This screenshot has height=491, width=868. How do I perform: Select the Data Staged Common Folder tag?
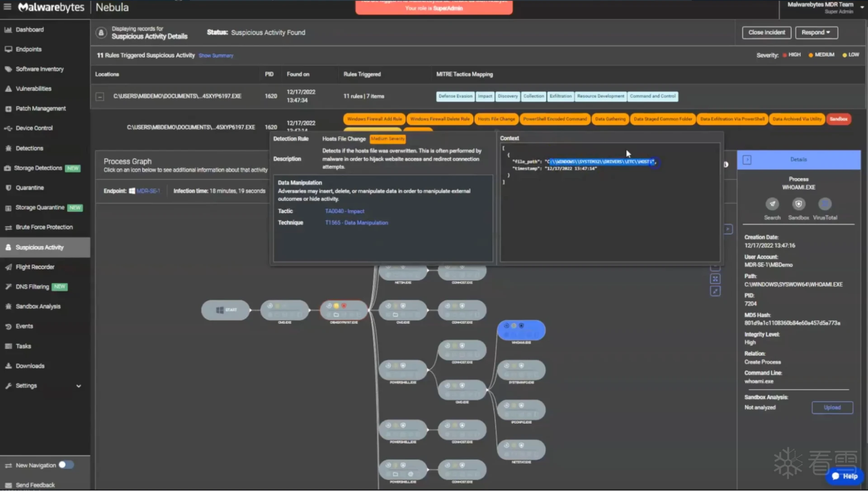663,119
